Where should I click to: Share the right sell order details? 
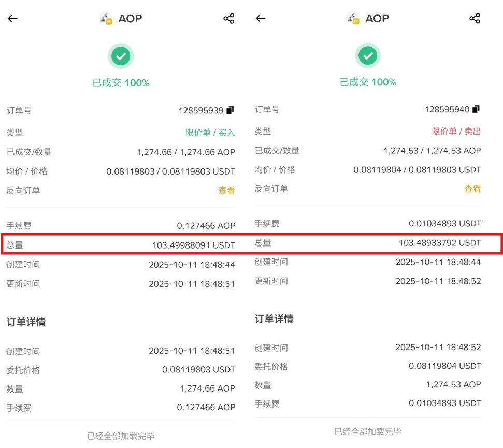[475, 18]
